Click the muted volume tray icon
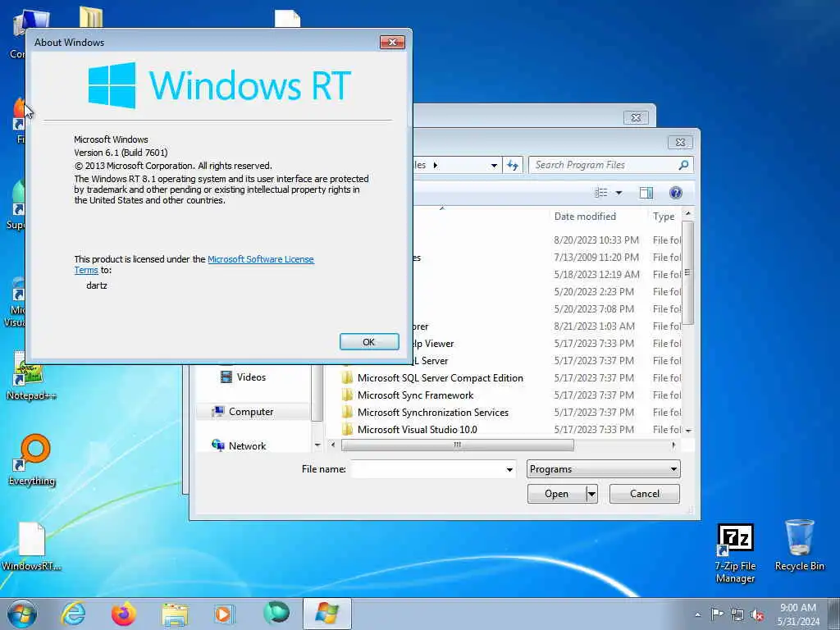 click(x=757, y=614)
